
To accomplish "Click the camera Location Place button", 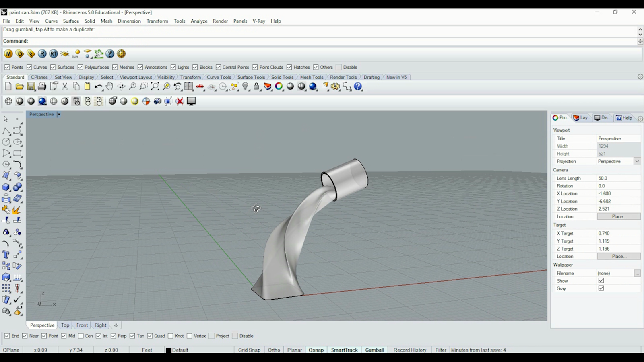I will pos(619,216).
